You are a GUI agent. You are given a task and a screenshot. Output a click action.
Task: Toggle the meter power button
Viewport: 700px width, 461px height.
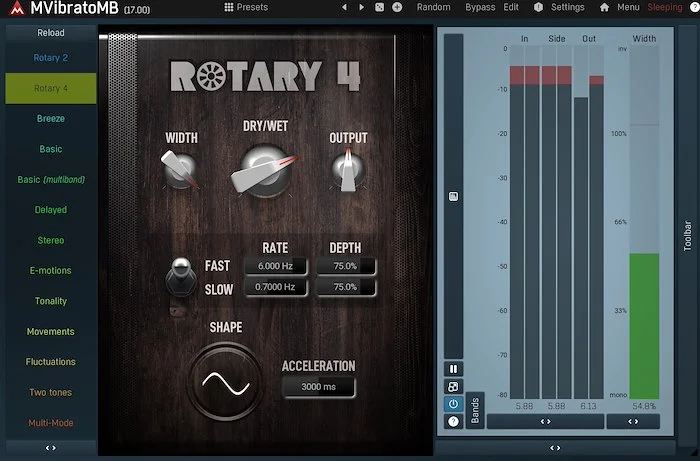click(x=454, y=404)
